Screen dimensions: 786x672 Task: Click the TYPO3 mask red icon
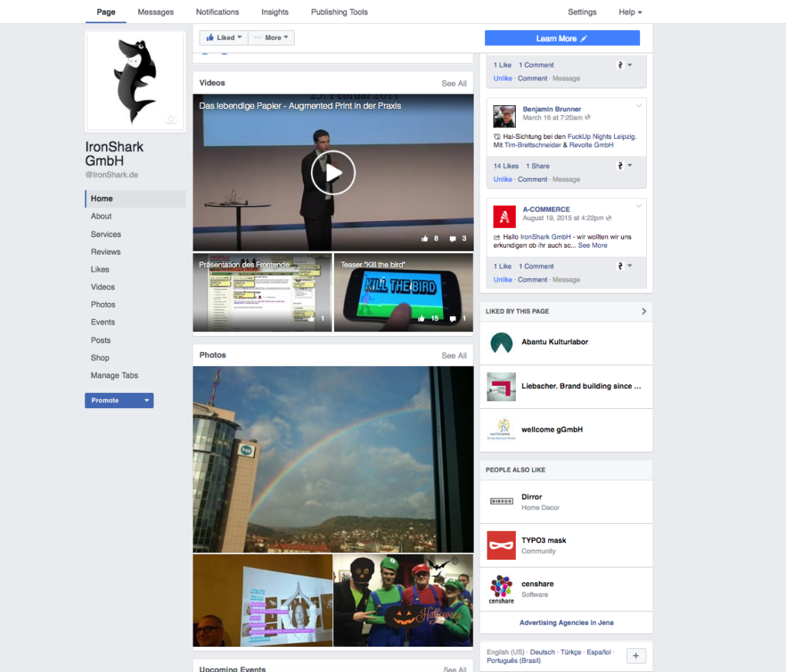tap(501, 545)
